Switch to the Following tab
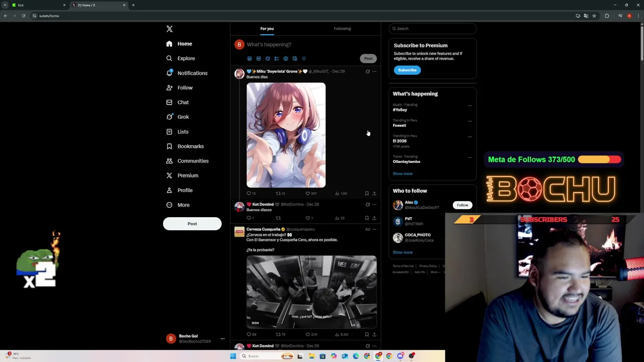 tap(342, 29)
